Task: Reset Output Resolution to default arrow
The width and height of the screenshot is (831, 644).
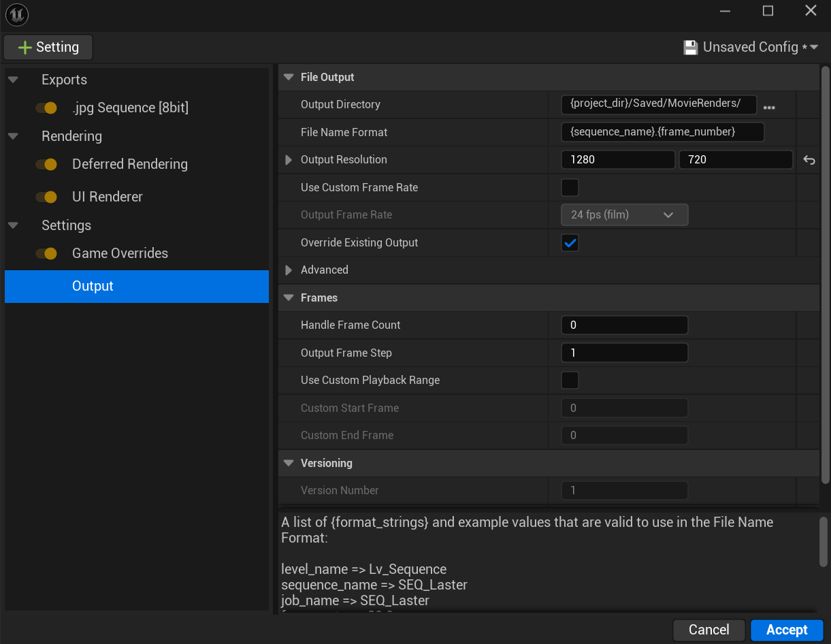Action: tap(809, 160)
